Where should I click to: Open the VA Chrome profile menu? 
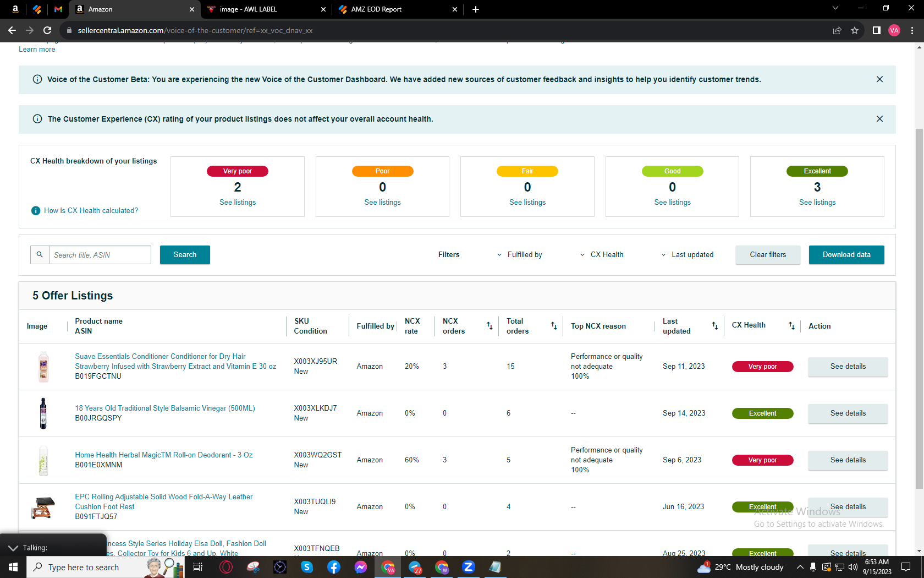coord(894,30)
